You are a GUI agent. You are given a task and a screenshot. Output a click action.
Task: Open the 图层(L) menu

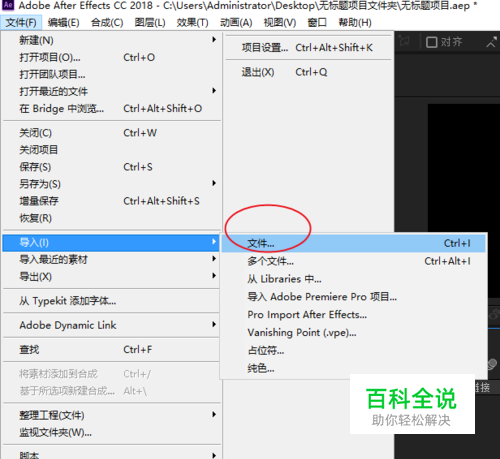pos(150,23)
